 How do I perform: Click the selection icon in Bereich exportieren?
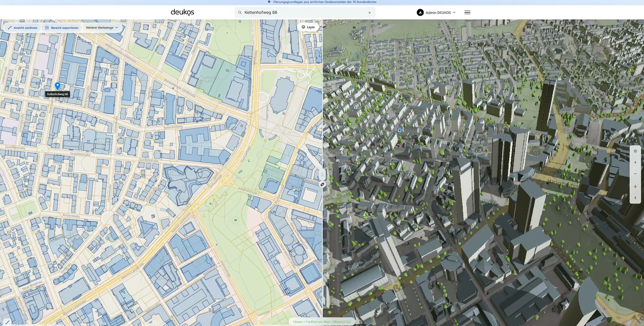click(47, 28)
